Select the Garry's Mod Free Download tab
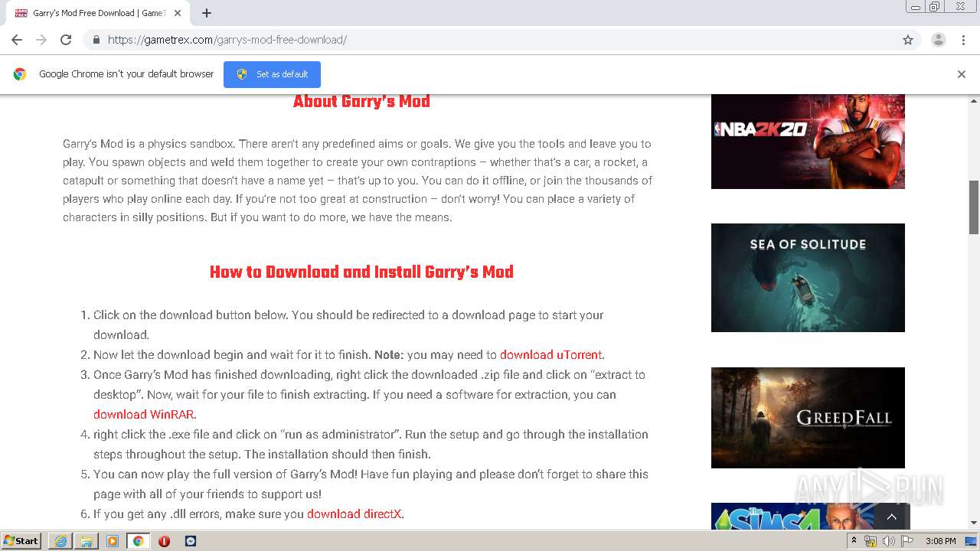980x551 pixels. 98,13
